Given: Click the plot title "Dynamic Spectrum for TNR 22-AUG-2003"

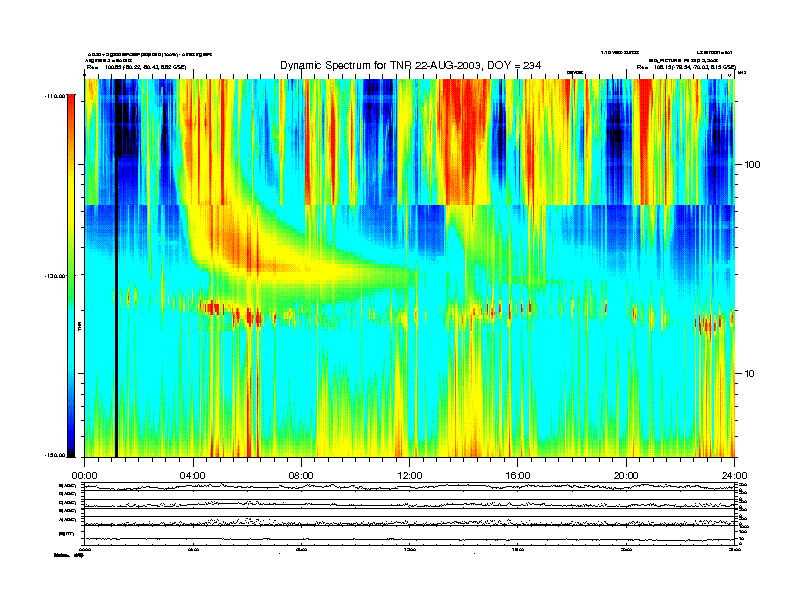Looking at the screenshot, I should click(381, 65).
